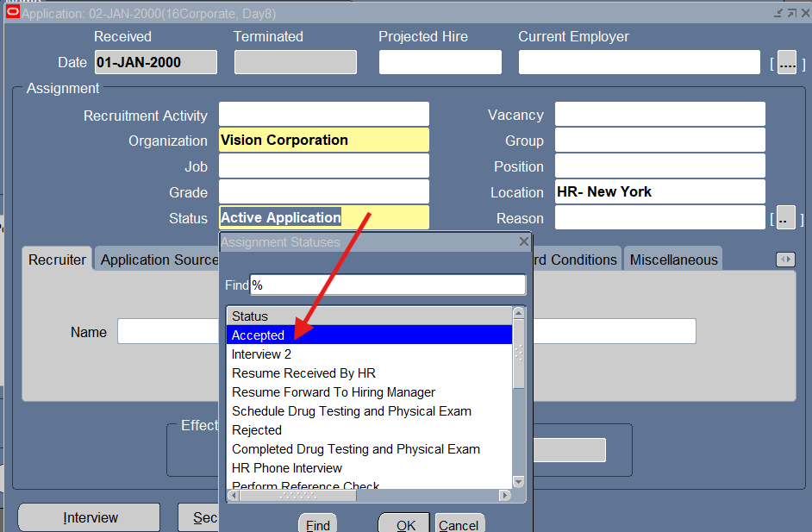Switch to the Miscellaneous tab
The image size is (812, 532).
click(672, 260)
